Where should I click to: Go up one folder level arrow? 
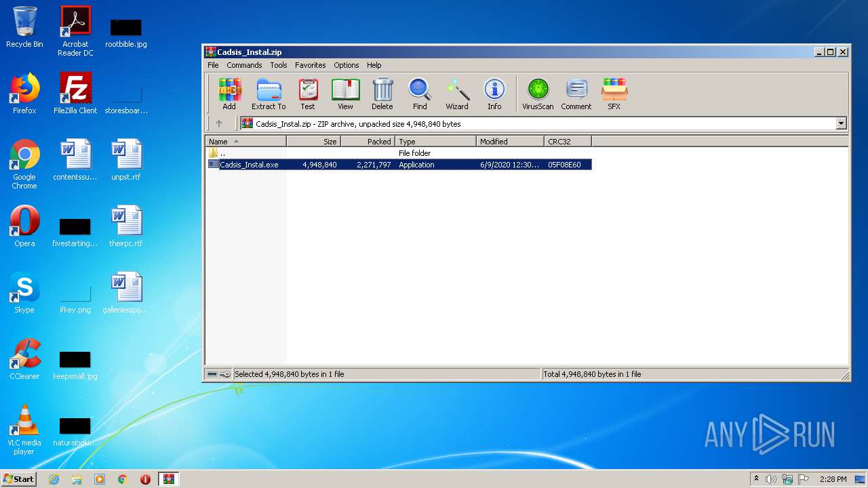click(x=218, y=123)
